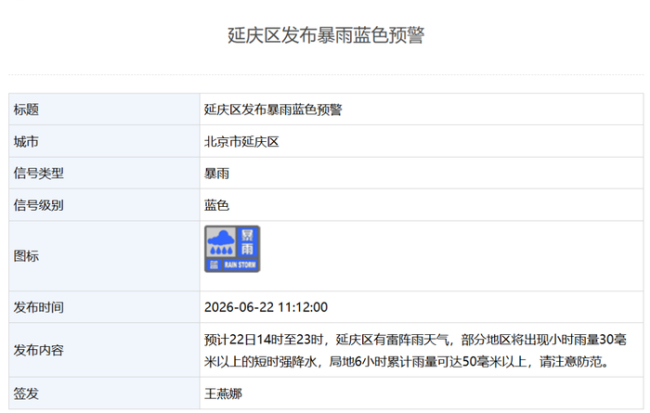Click the 信号级别 row label
This screenshot has height=413, width=650.
point(39,205)
